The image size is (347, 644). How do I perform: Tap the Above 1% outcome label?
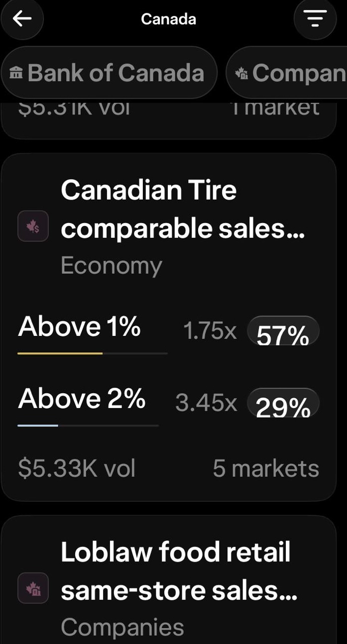(79, 327)
